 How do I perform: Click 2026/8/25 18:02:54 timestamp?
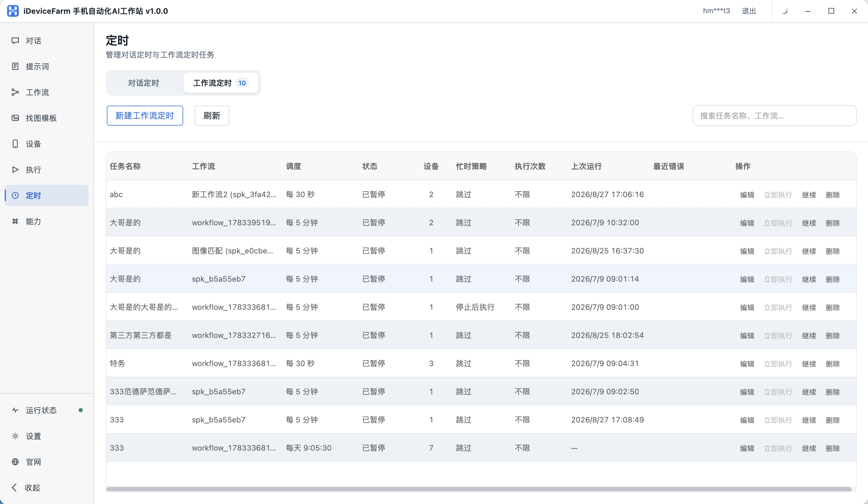point(607,335)
